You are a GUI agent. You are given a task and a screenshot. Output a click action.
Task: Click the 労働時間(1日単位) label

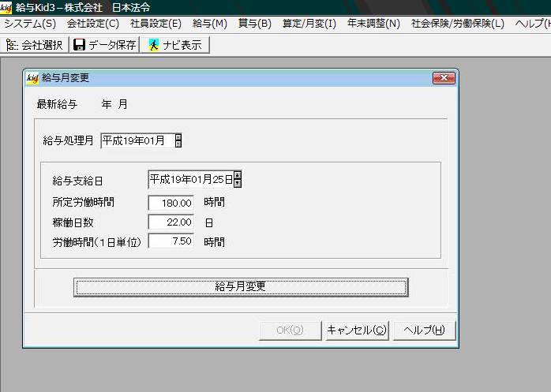(96, 242)
